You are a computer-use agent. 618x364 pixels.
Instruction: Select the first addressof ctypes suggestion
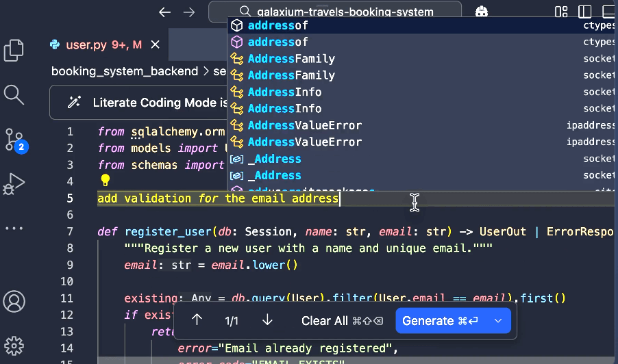(421, 25)
